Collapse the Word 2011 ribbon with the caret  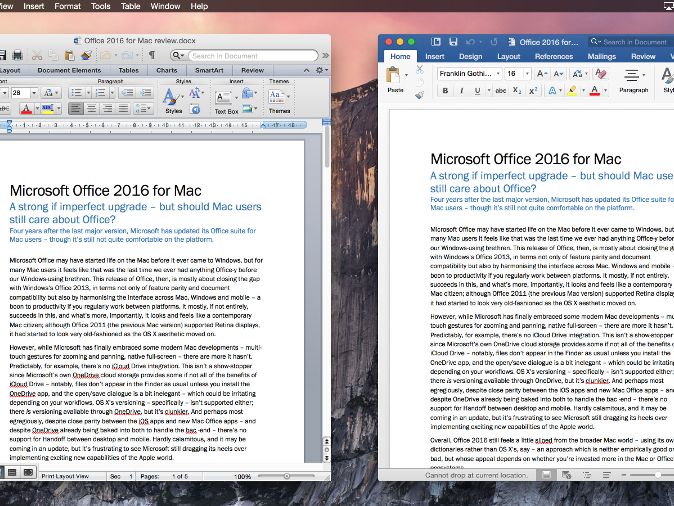[x=306, y=70]
